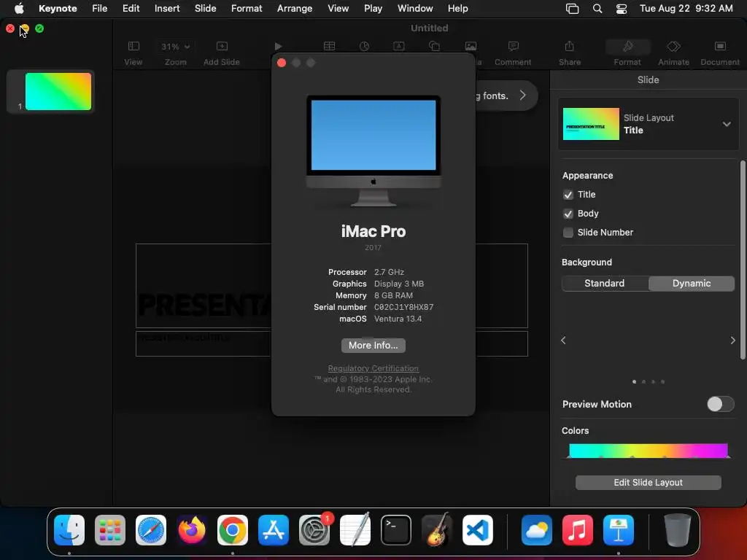Open Stage Manager windows icon in menu bar
Viewport: 747px width, 560px height.
tap(572, 9)
